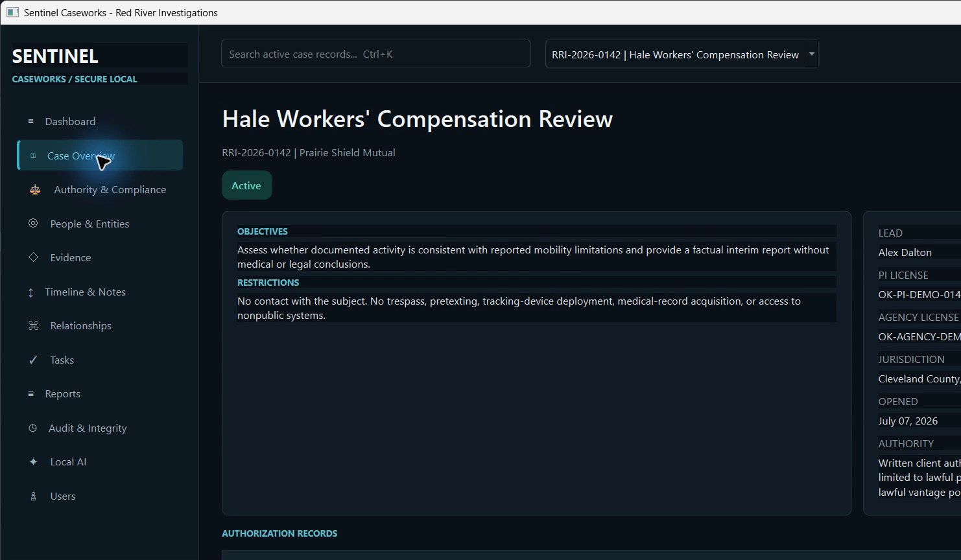Viewport: 961px width, 560px height.
Task: Open Timeline & Notes
Action: pyautogui.click(x=100, y=292)
